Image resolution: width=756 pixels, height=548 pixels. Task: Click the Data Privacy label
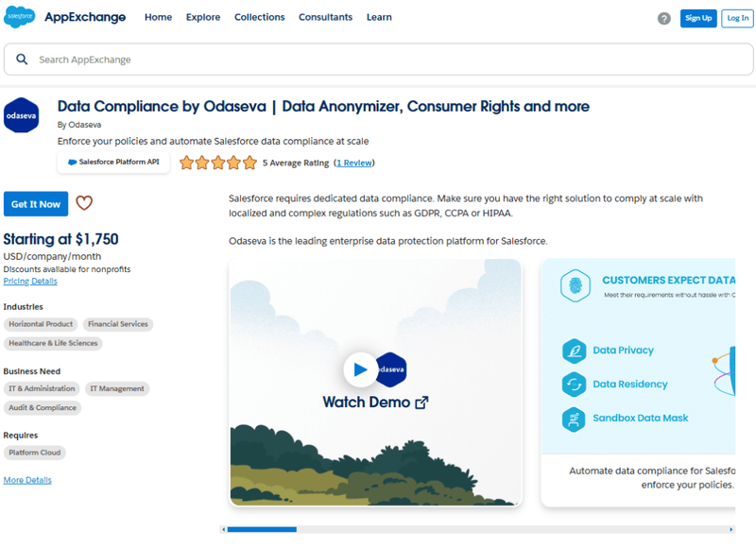(623, 351)
